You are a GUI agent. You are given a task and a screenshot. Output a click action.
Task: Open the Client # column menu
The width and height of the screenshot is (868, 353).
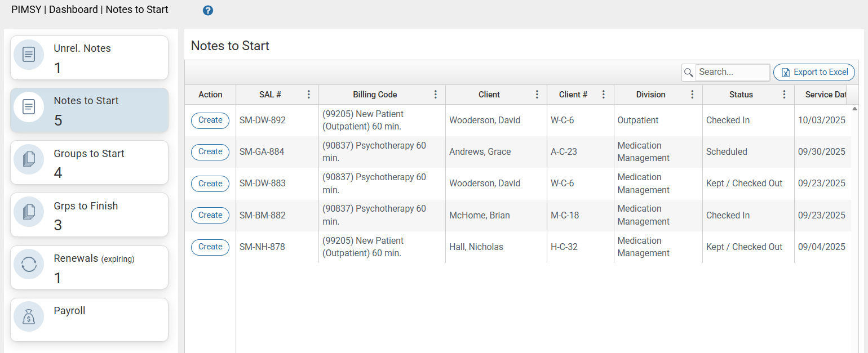[603, 94]
